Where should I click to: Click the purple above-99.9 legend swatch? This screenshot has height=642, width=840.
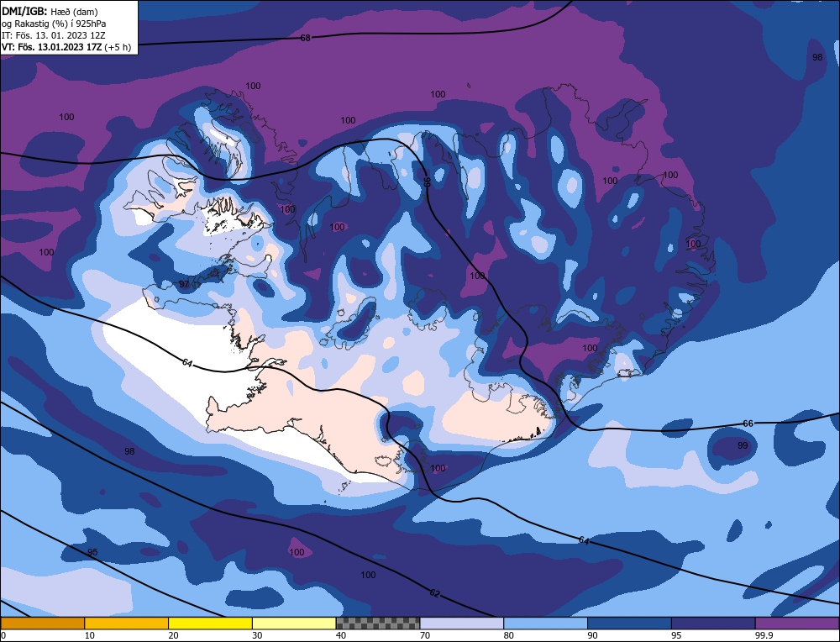tap(797, 624)
